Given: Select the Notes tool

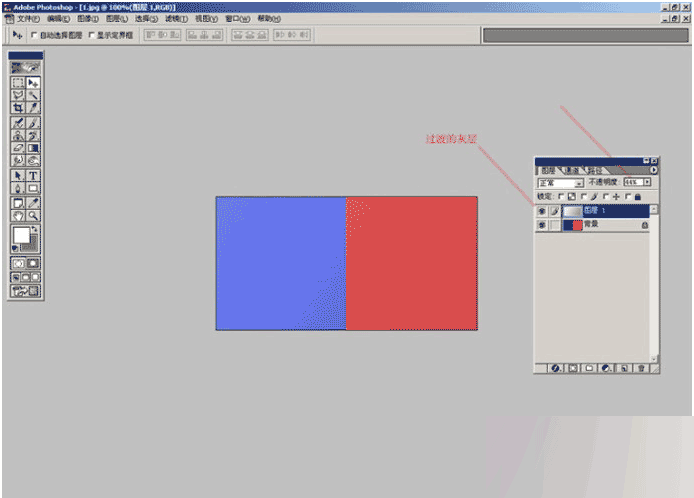Looking at the screenshot, I should 18,203.
